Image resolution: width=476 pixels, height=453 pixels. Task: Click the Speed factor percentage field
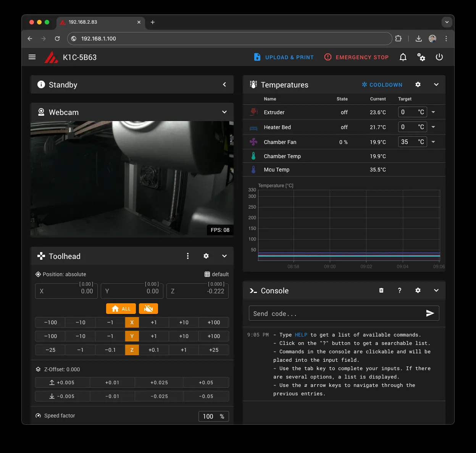tap(208, 416)
